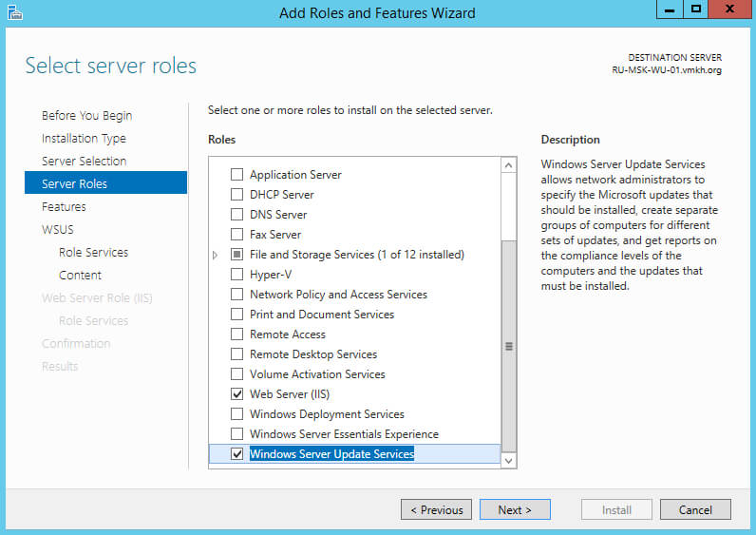Click the wizard icon in the title bar
The width and height of the screenshot is (756, 535).
point(15,12)
